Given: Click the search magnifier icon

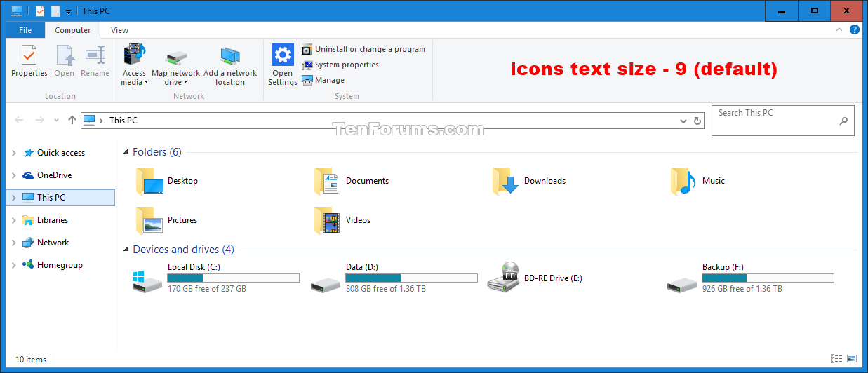Looking at the screenshot, I should 843,121.
